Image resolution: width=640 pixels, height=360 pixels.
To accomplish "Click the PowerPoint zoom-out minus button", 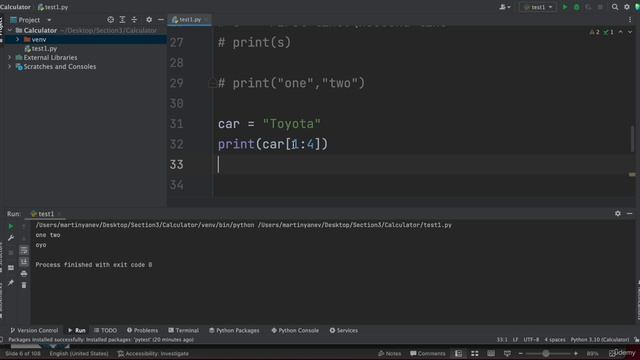I will point(520,353).
